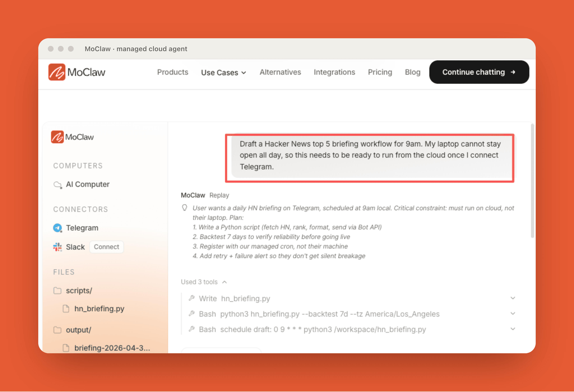
Task: Click the chat panel vertical scrollbar
Action: tap(532, 181)
